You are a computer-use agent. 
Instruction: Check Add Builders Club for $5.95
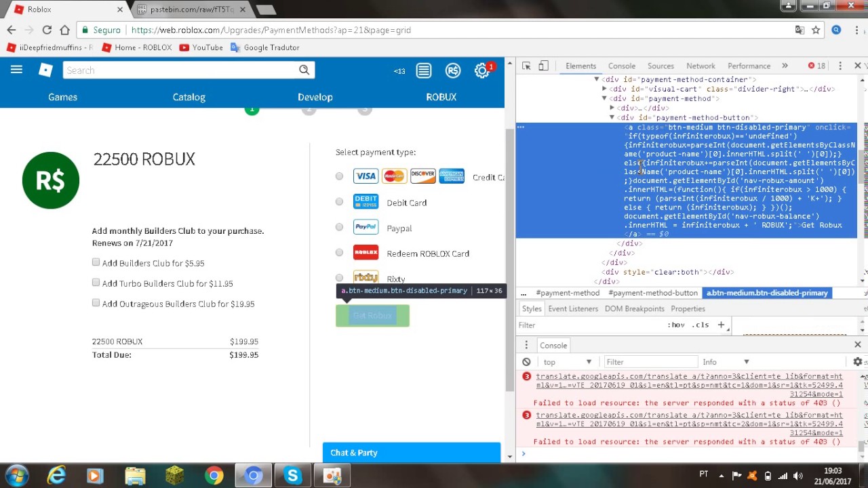(96, 262)
